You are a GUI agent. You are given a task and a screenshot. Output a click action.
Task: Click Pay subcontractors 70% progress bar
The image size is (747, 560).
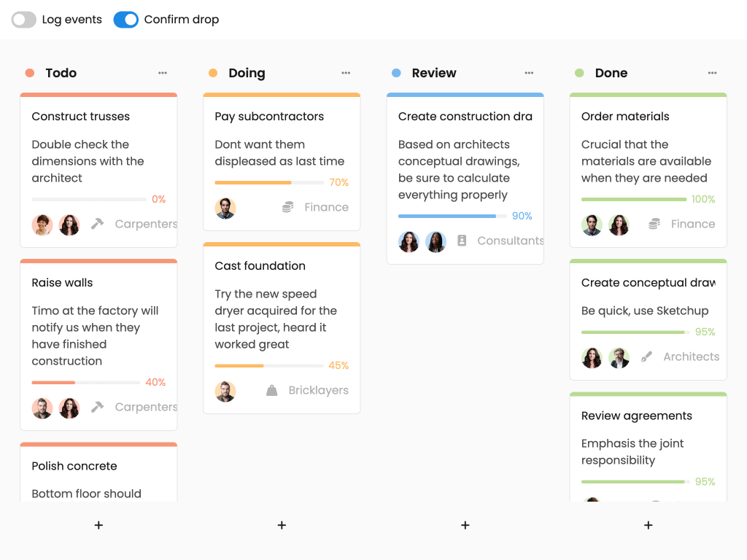pyautogui.click(x=269, y=182)
